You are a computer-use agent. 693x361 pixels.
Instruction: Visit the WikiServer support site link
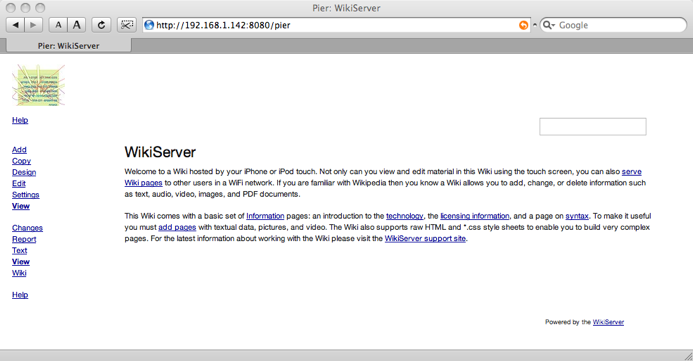(425, 239)
